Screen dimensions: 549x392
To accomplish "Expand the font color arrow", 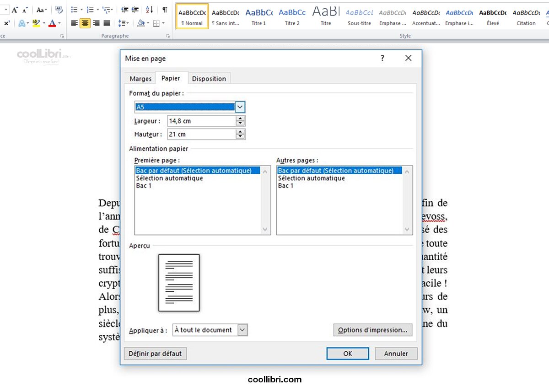I will [x=59, y=23].
